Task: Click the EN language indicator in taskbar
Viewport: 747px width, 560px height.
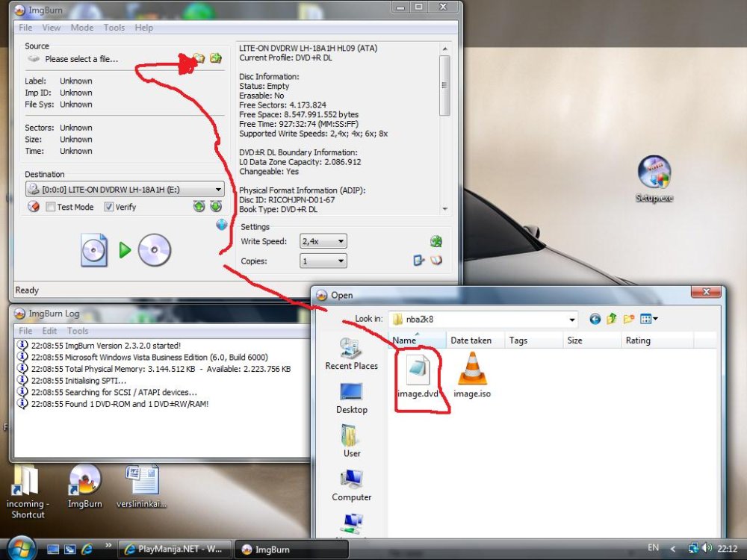Action: pyautogui.click(x=653, y=547)
